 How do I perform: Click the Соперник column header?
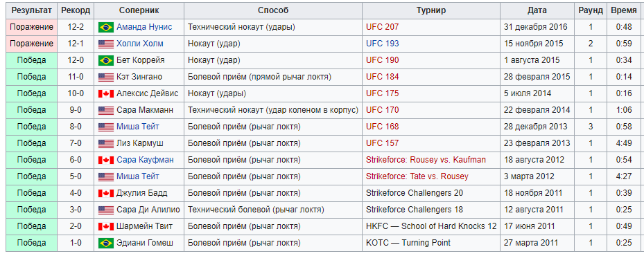pos(139,10)
